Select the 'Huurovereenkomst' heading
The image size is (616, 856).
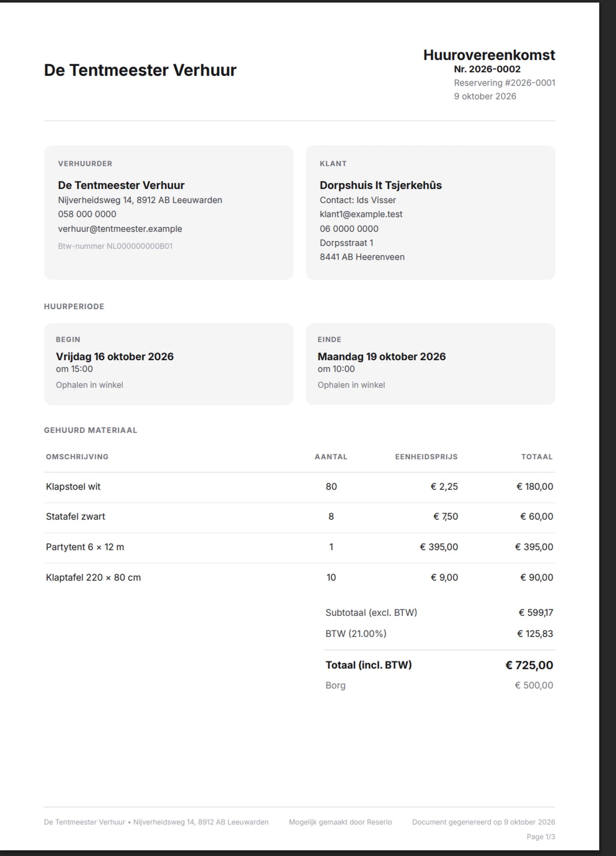[489, 55]
